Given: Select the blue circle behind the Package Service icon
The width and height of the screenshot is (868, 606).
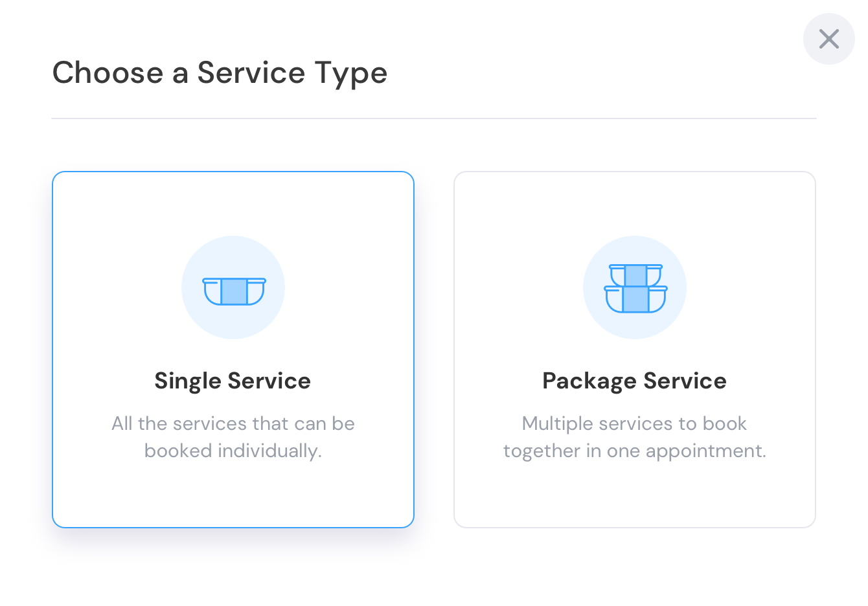Looking at the screenshot, I should pyautogui.click(x=635, y=287).
